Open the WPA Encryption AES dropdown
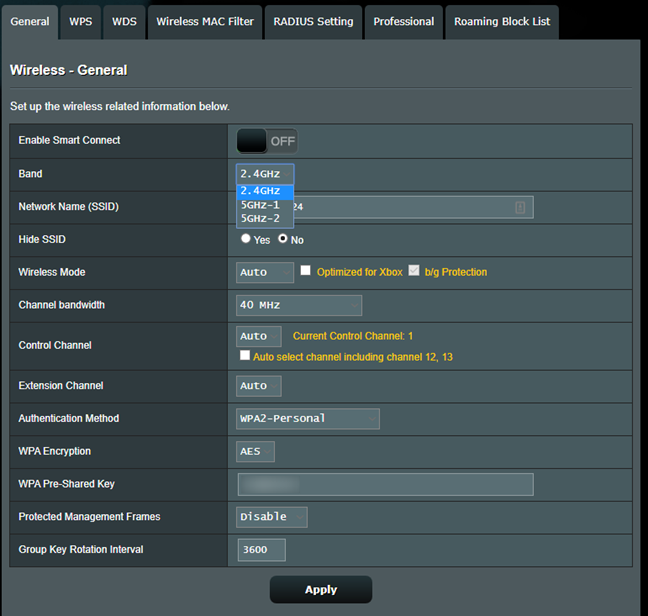Viewport: 648px width, 616px height. coord(255,452)
